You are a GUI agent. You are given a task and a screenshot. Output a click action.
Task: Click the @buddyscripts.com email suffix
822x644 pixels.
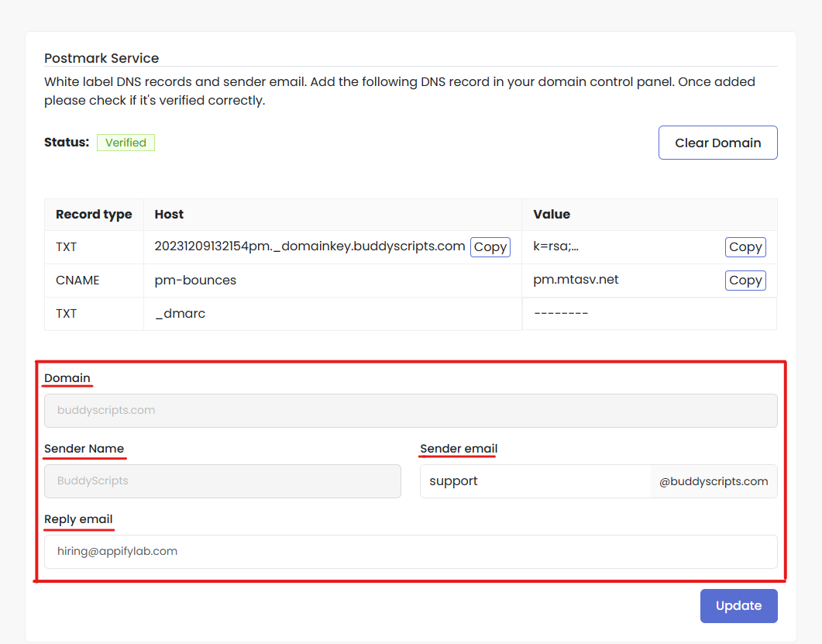point(714,481)
